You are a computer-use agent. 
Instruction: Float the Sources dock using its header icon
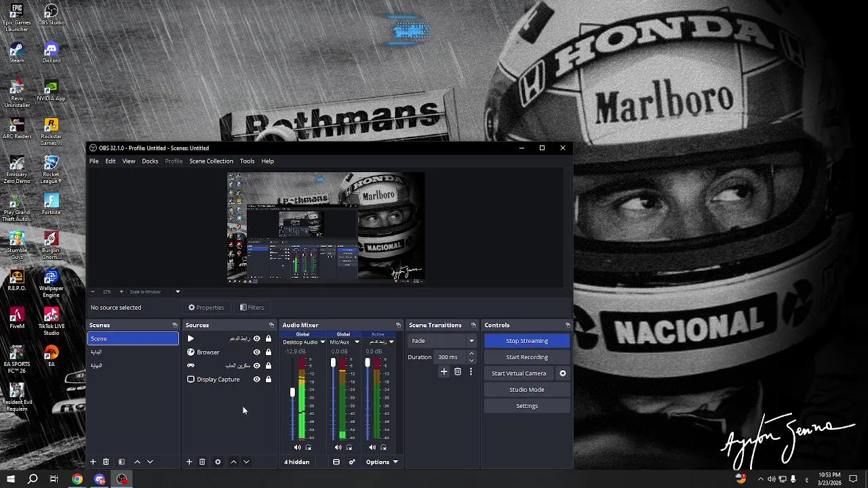(x=271, y=325)
